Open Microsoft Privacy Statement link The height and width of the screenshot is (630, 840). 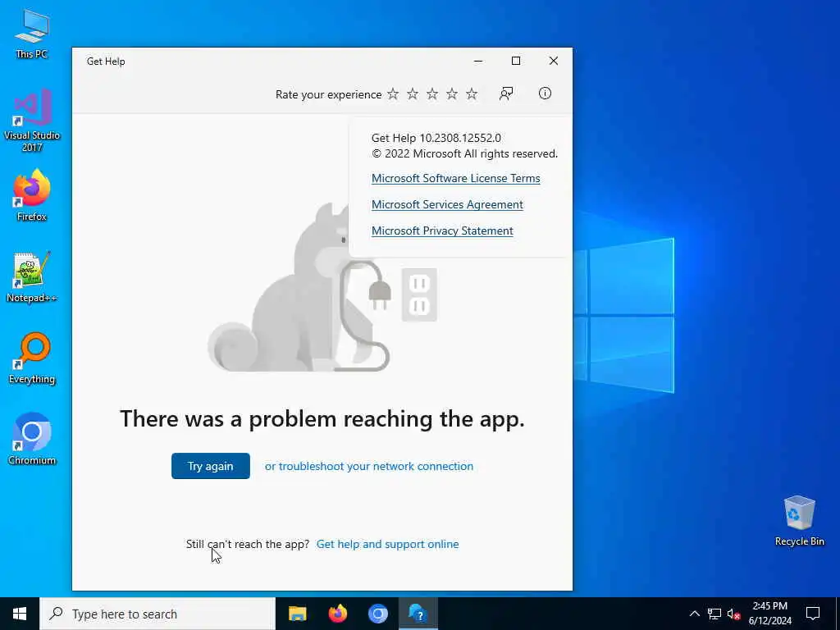click(x=442, y=231)
